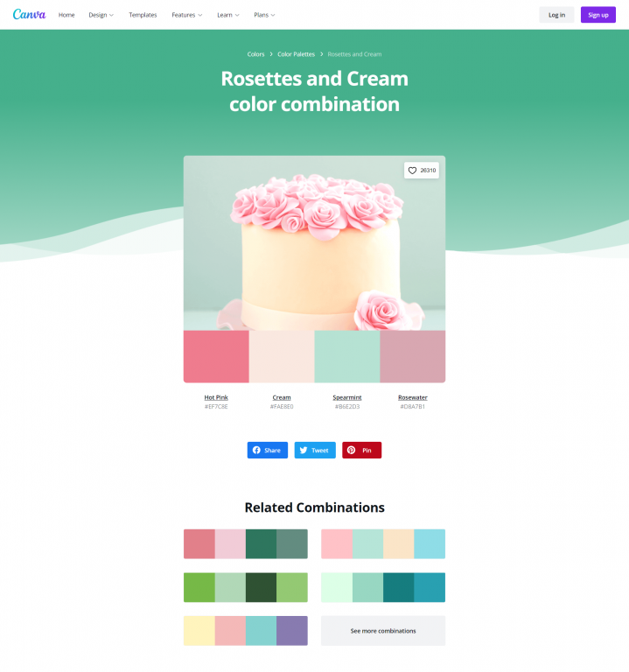
Task: Open the Learn dropdown
Action: click(x=228, y=15)
